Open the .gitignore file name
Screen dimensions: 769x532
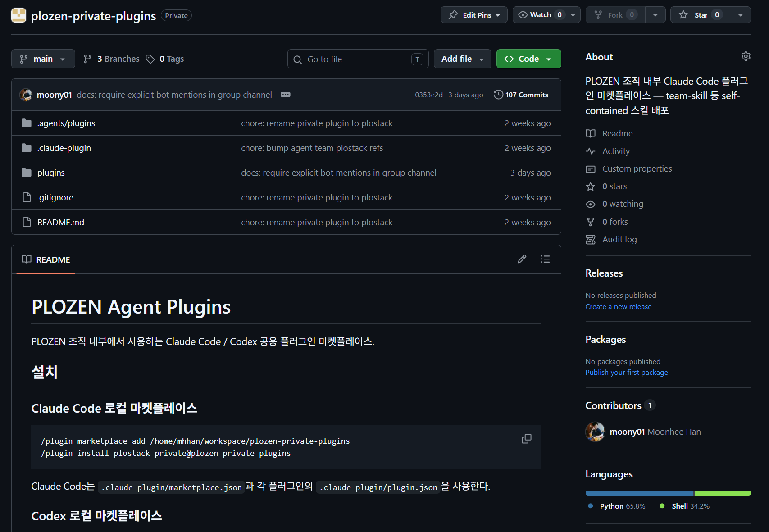(x=55, y=197)
